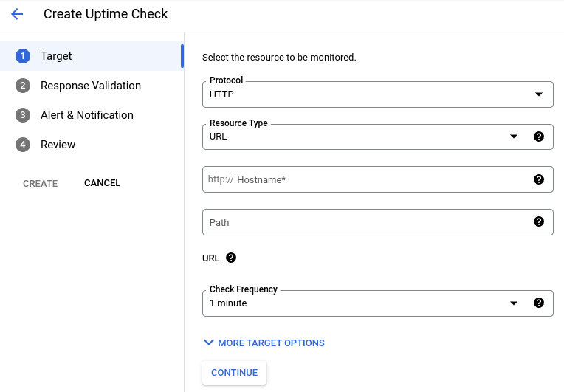Click Check Frequency help question icon
This screenshot has height=392, width=564.
(539, 303)
